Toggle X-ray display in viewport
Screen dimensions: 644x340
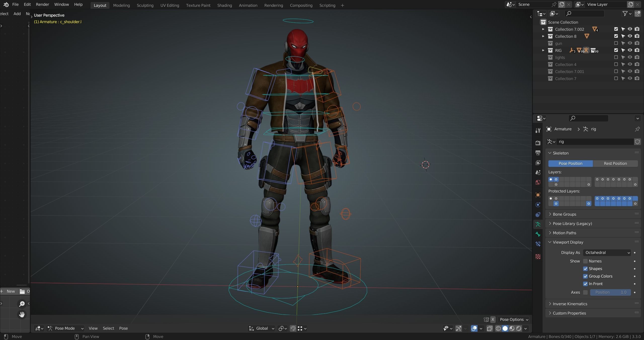click(x=490, y=328)
